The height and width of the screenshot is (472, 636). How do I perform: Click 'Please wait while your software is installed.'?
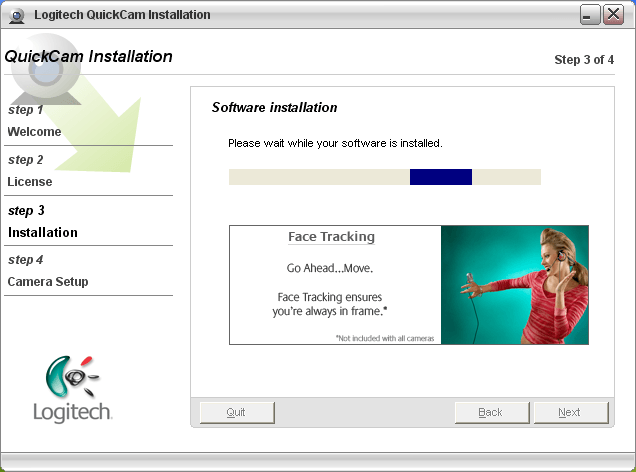335,143
